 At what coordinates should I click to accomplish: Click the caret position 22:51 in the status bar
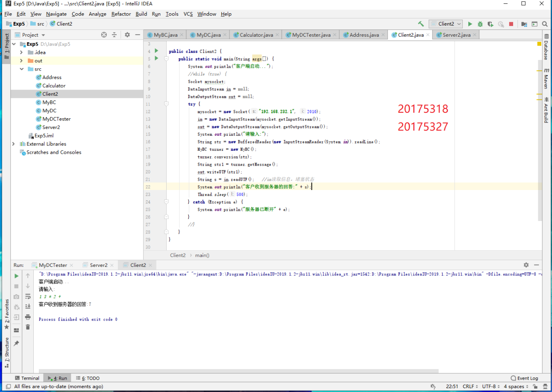pyautogui.click(x=452, y=386)
